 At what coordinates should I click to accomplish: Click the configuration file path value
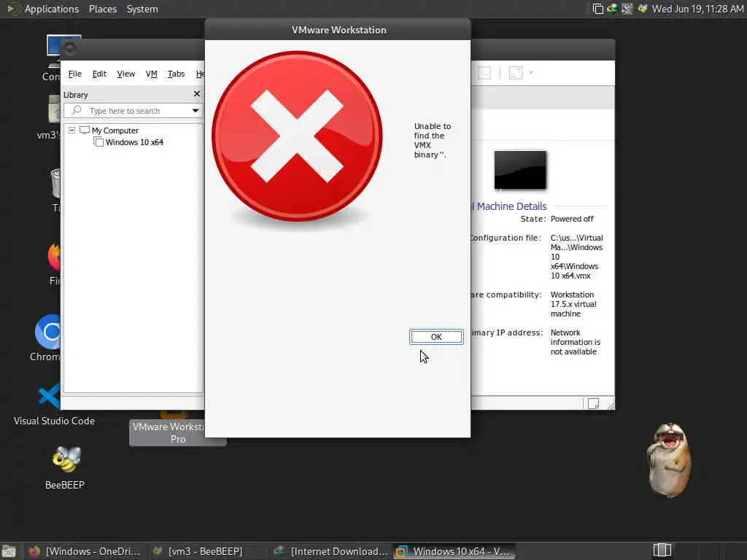[576, 257]
